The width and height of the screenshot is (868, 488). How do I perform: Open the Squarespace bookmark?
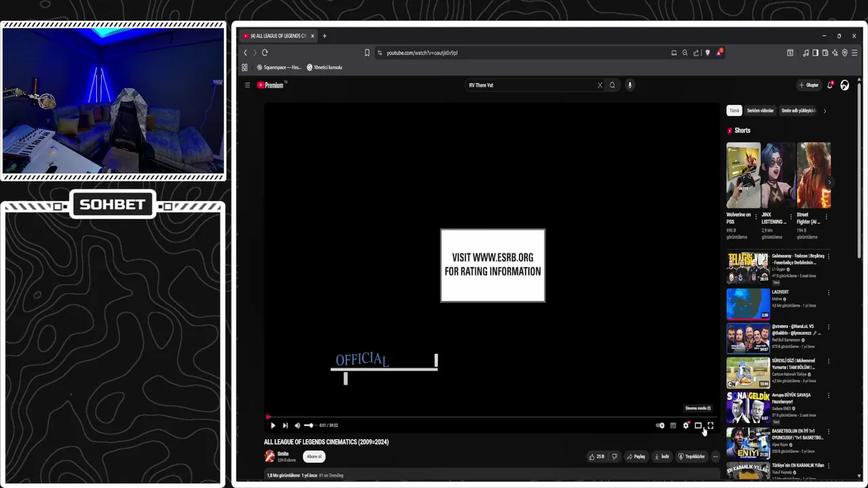click(x=279, y=68)
